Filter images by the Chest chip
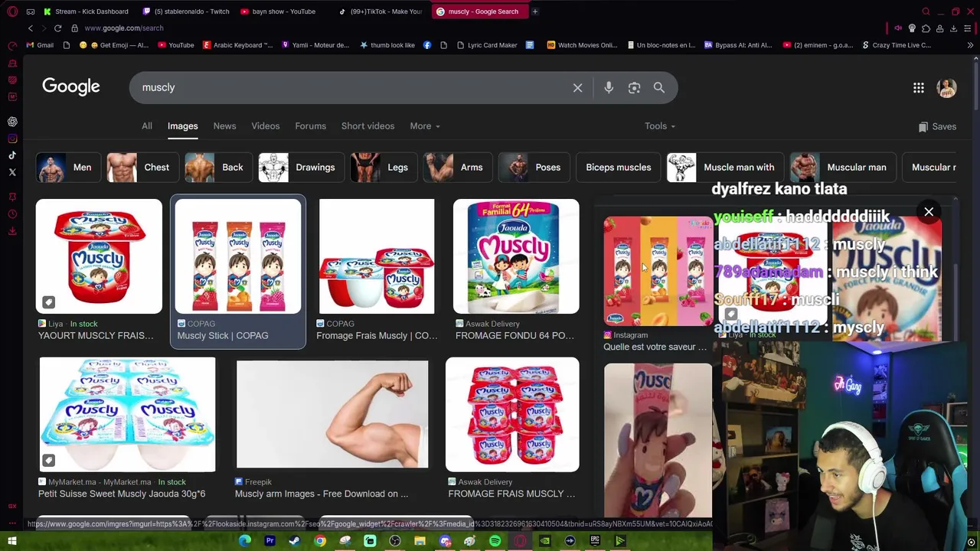 pos(142,168)
